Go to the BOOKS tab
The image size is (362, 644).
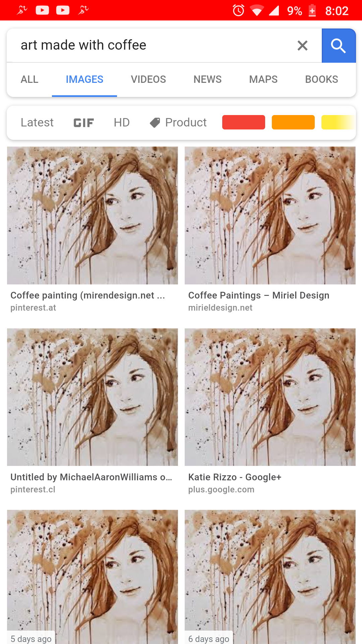(x=321, y=79)
